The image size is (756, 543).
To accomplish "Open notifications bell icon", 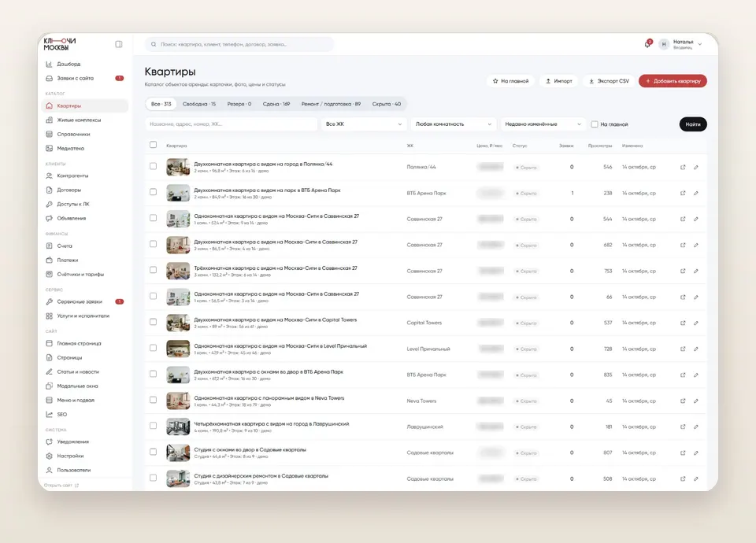I will click(647, 44).
